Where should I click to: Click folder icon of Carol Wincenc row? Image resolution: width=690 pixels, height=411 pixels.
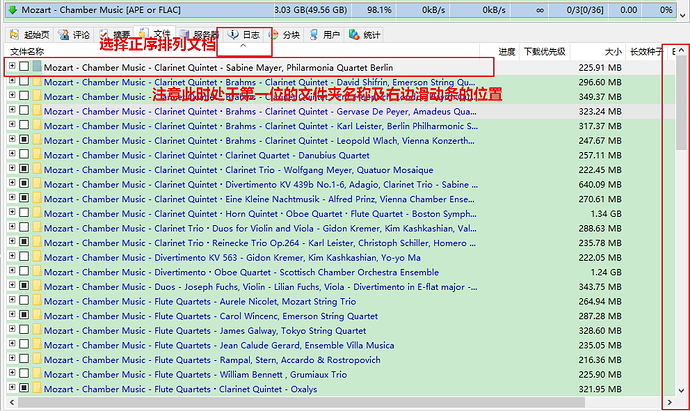37,315
